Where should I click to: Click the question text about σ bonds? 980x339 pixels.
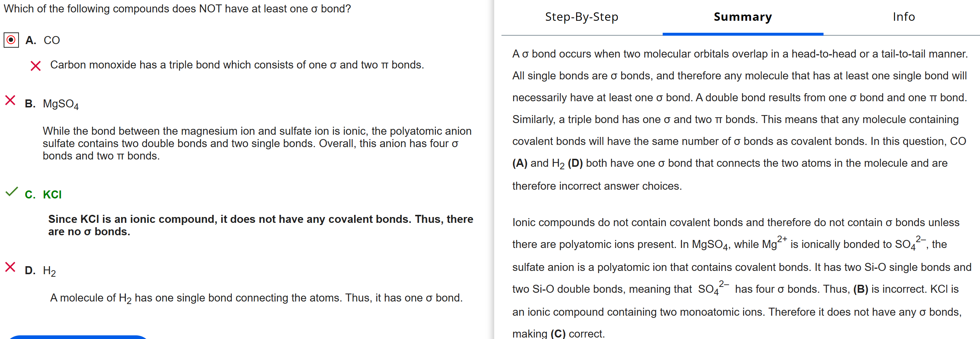[177, 9]
